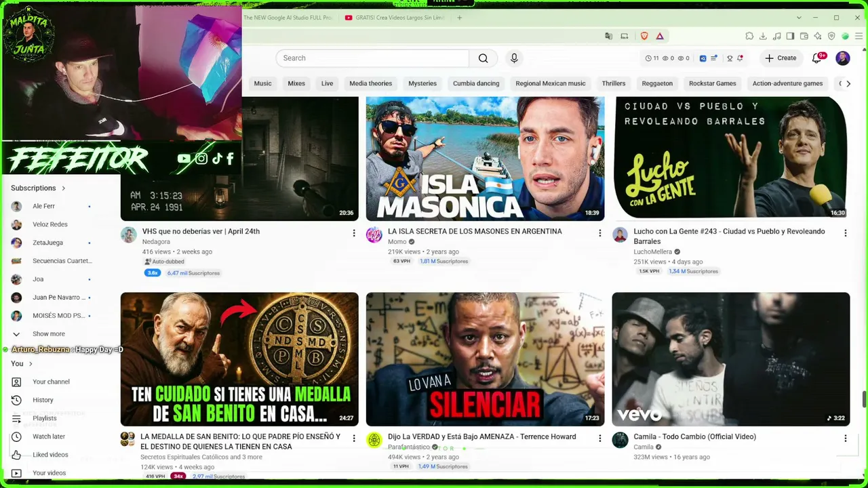Click the extension trophy icon near Create
868x488 pixels.
(x=730, y=58)
